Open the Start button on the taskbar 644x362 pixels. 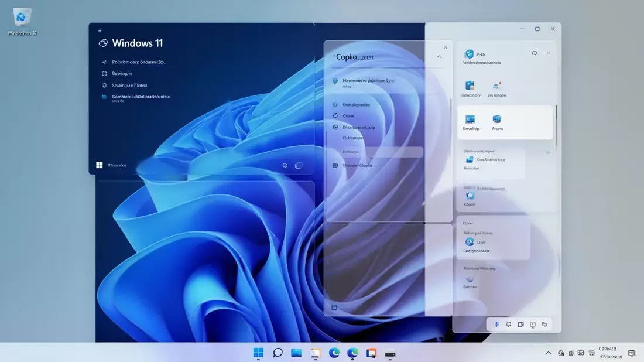pyautogui.click(x=258, y=353)
